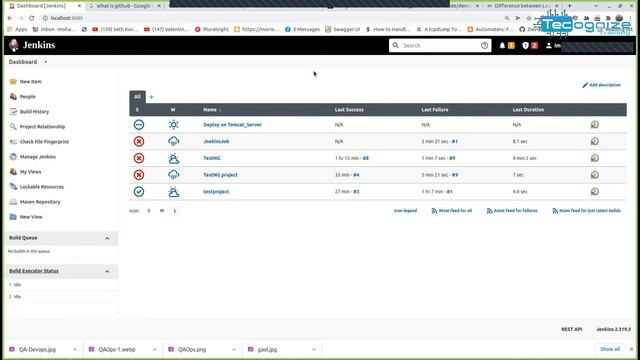This screenshot has width=640, height=360.
Task: Click the Jenkins logo
Action: tap(32, 45)
